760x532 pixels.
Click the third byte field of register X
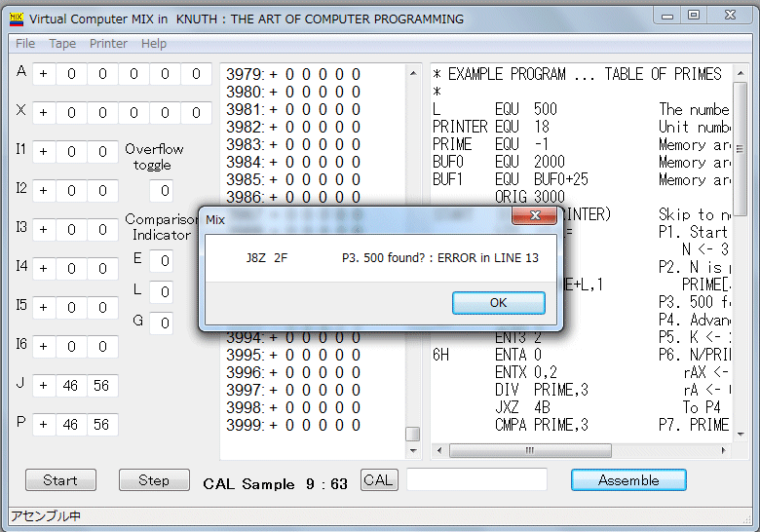[133, 113]
